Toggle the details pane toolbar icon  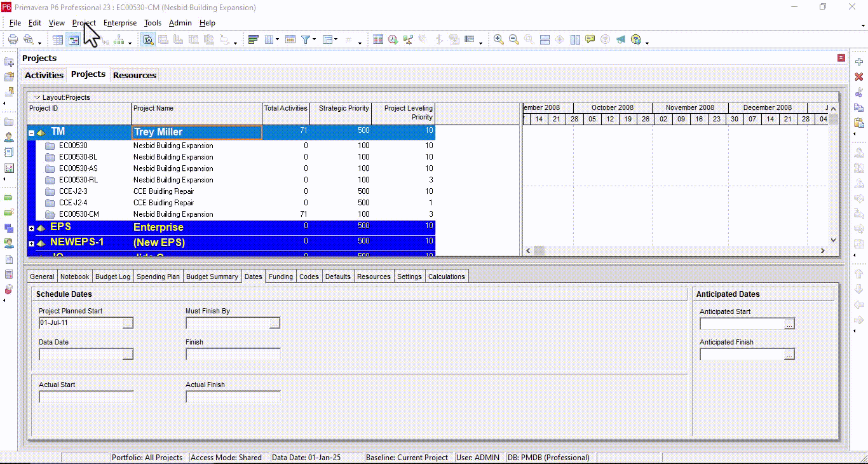click(148, 39)
